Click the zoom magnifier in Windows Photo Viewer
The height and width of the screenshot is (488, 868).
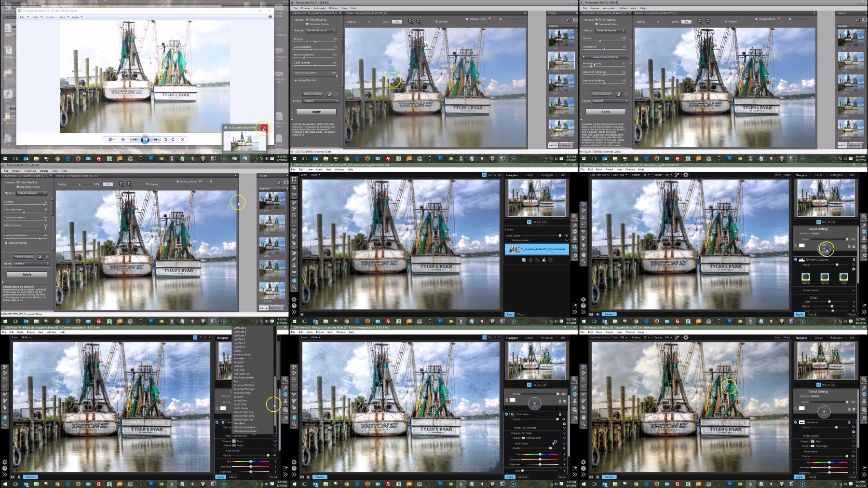click(x=111, y=139)
